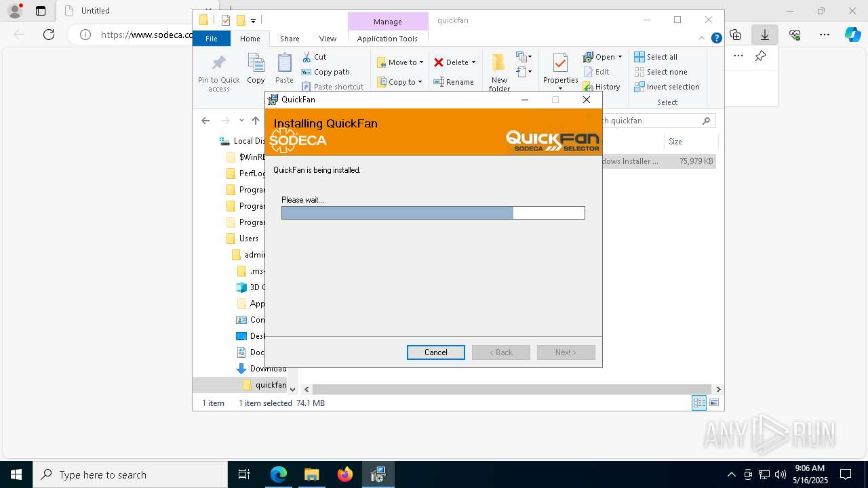Viewport: 868px width, 488px height.
Task: Click Copy path in the ribbon
Action: point(325,72)
